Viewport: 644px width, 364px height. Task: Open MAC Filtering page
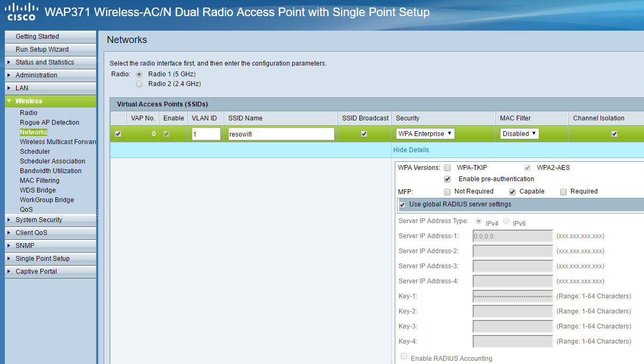point(39,181)
